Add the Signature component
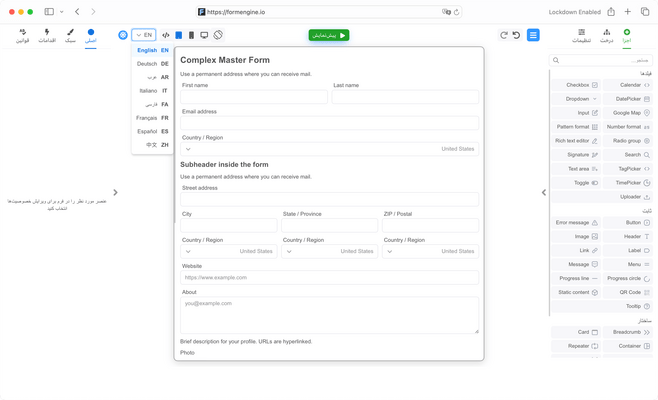658x400 pixels. pos(576,155)
